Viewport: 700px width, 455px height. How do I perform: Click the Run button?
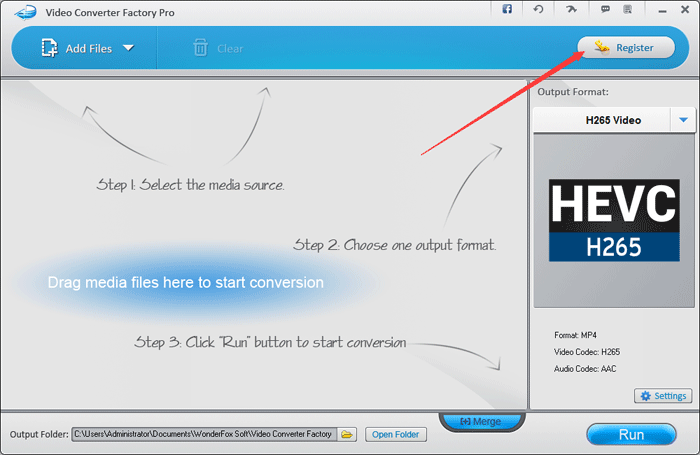[631, 434]
